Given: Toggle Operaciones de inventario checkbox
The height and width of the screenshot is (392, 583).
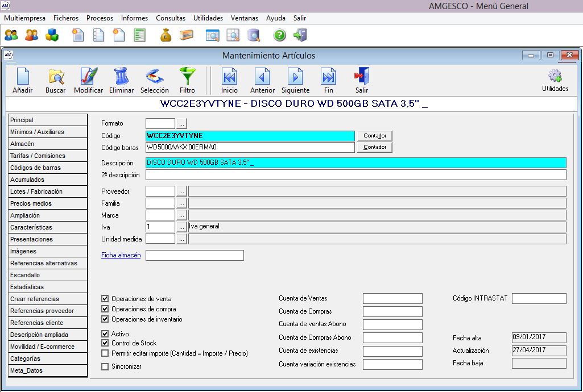Looking at the screenshot, I should click(105, 319).
